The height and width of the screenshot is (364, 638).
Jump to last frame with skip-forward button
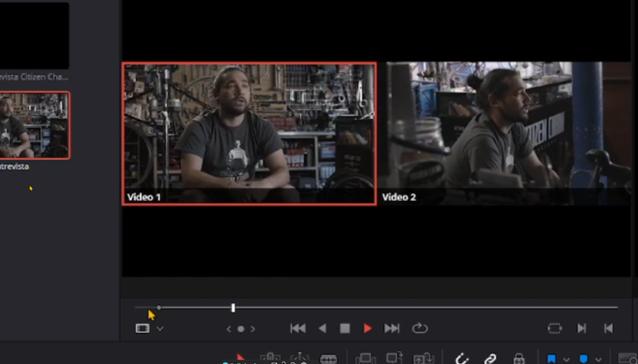click(391, 328)
